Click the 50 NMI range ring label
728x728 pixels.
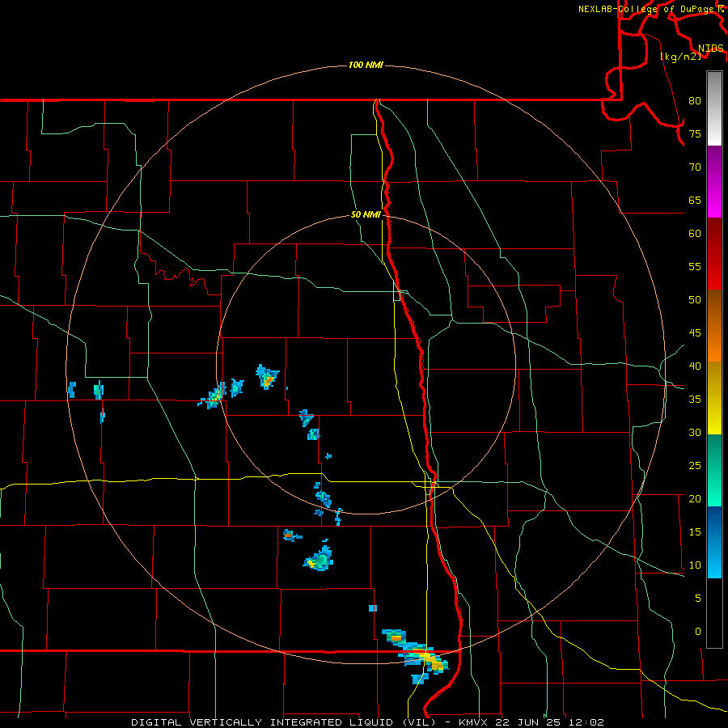pos(366,214)
